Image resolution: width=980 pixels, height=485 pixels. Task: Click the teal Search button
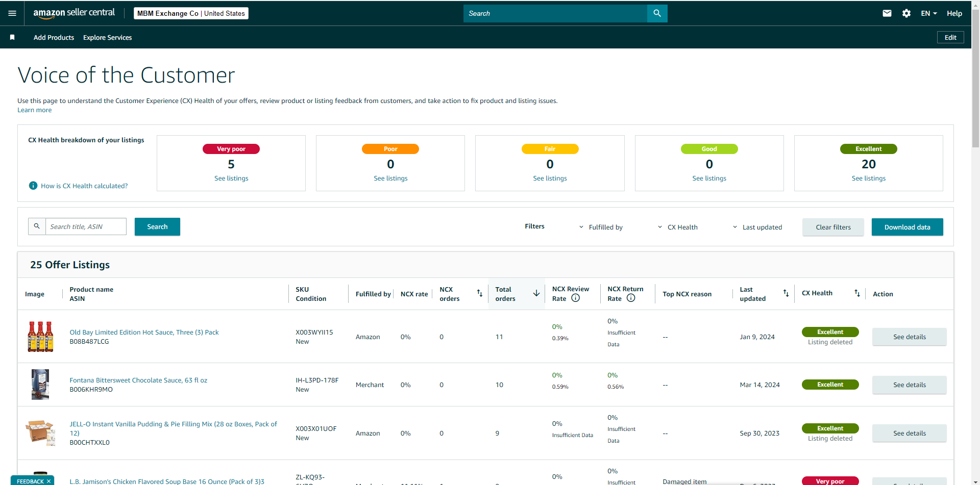157,226
